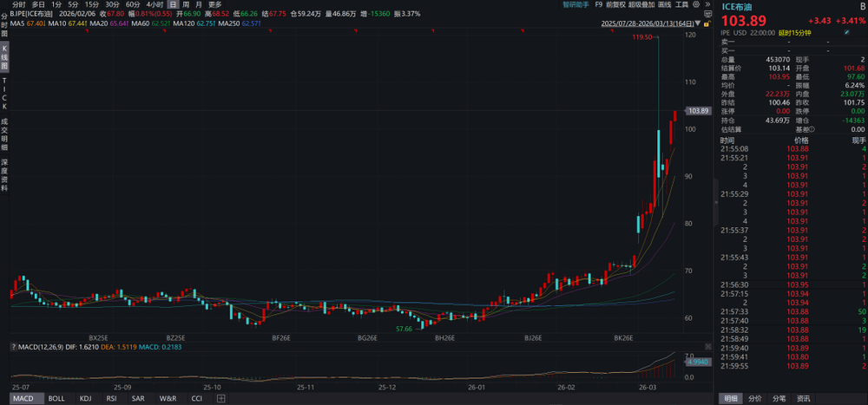Click the F9 button in the toolbar
Viewport: 868px width, 405px height.
(x=599, y=4)
